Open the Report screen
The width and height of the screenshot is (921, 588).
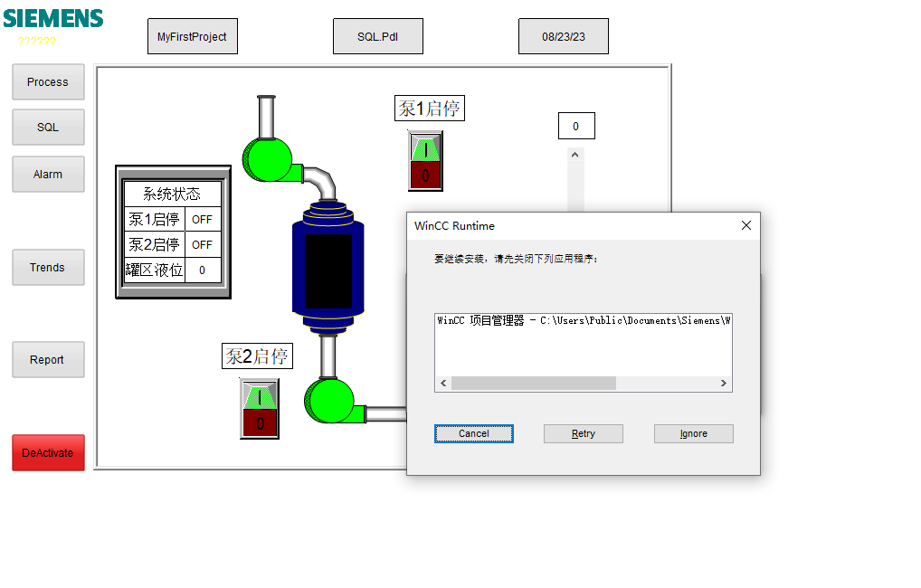pyautogui.click(x=48, y=360)
